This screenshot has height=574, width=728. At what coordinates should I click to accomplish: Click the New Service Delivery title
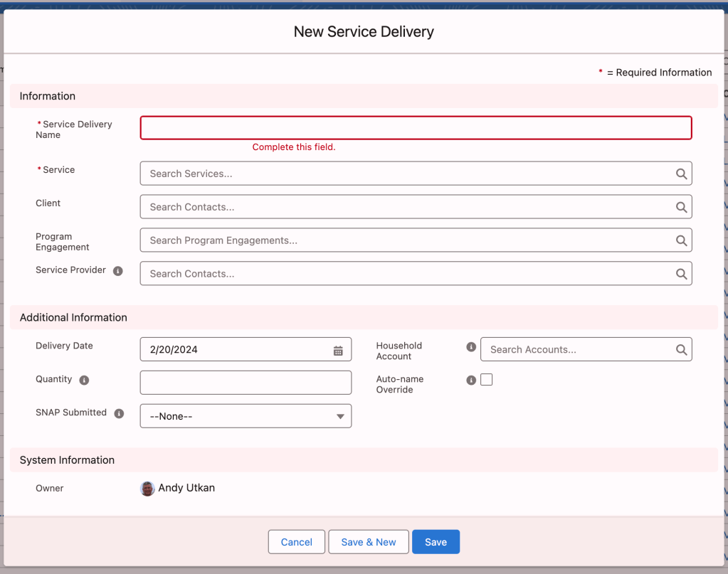click(x=364, y=31)
